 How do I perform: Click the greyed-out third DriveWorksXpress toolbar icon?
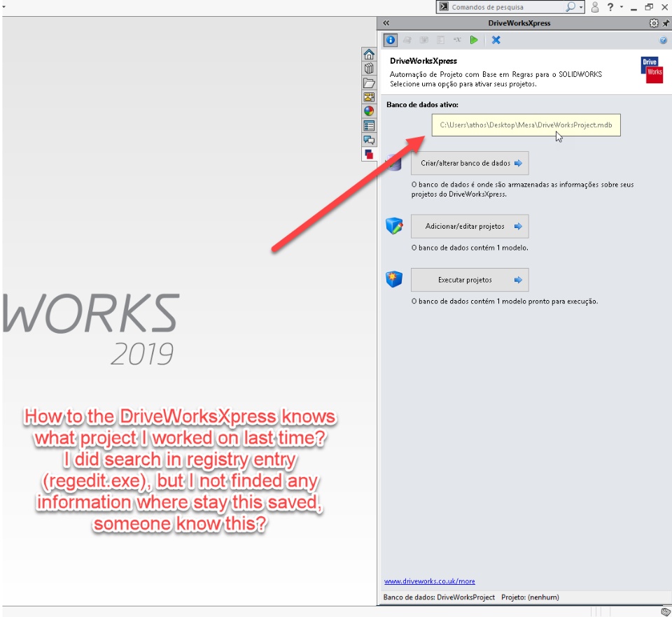coord(424,40)
